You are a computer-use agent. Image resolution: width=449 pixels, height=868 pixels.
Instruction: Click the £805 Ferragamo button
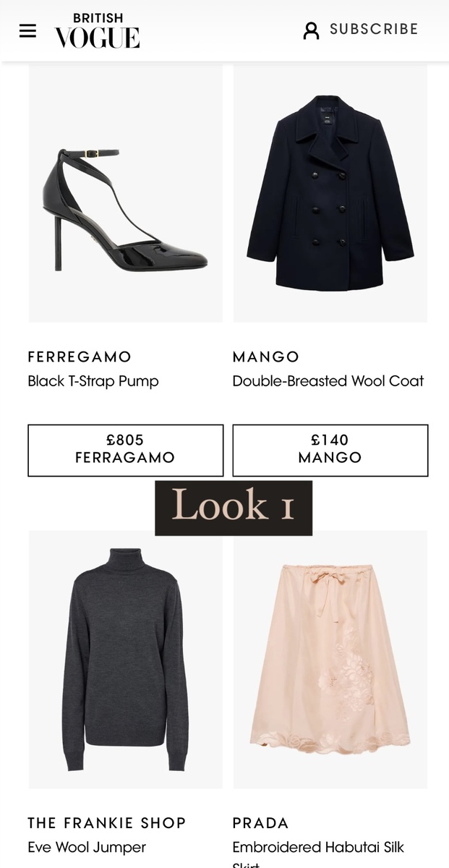point(126,450)
